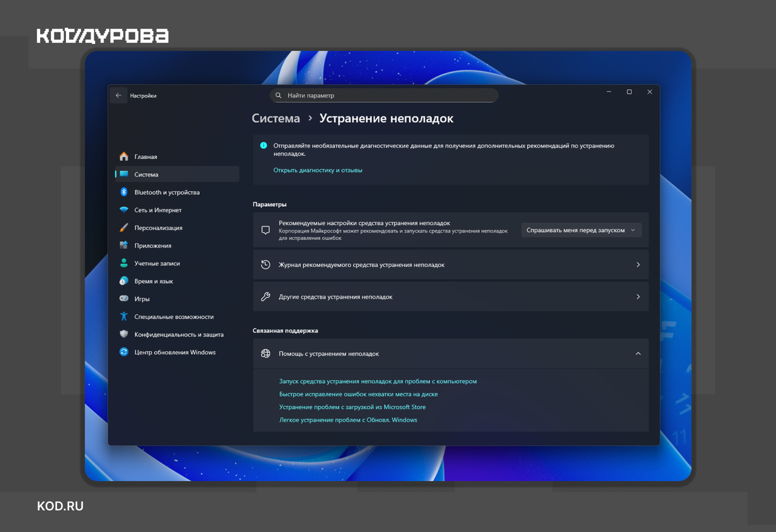Select Система in the sidebar
This screenshot has width=776, height=532.
pos(177,175)
